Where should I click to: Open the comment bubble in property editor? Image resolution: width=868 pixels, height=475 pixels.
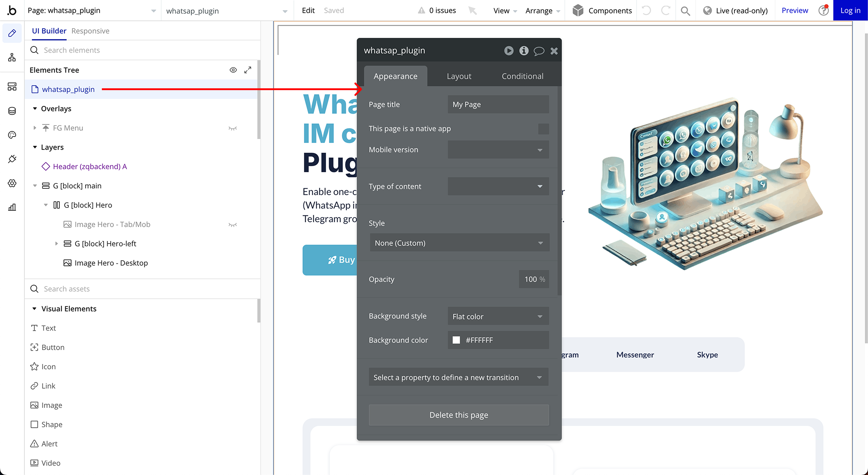tap(539, 51)
